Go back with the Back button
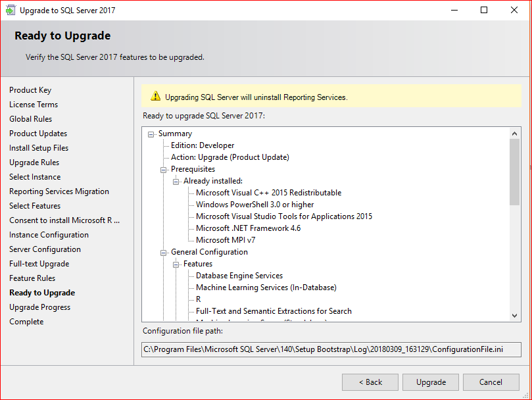The image size is (532, 400). click(x=370, y=382)
